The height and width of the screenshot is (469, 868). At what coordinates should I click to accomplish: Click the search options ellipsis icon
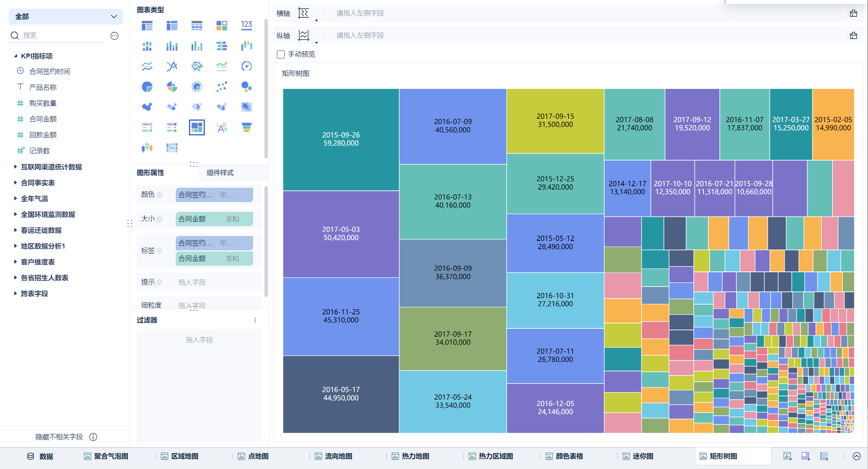pos(114,36)
